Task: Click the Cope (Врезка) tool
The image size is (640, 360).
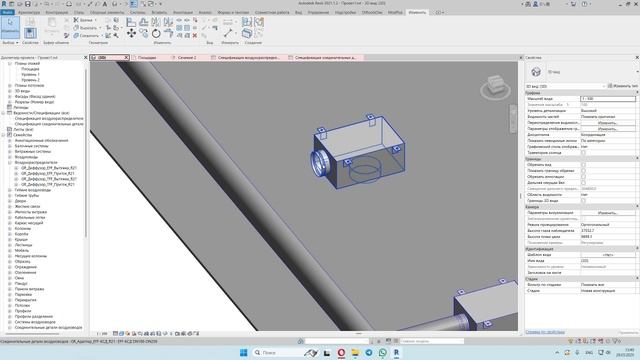Action: [84, 20]
